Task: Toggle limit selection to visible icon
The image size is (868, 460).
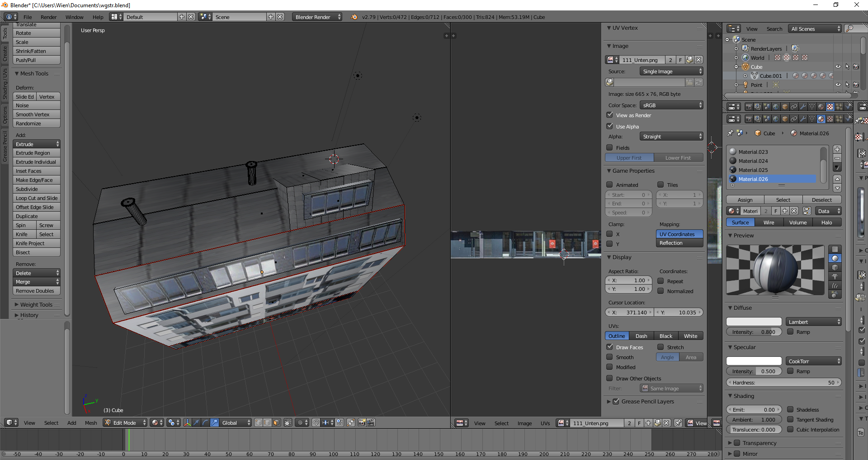Action: click(x=288, y=422)
